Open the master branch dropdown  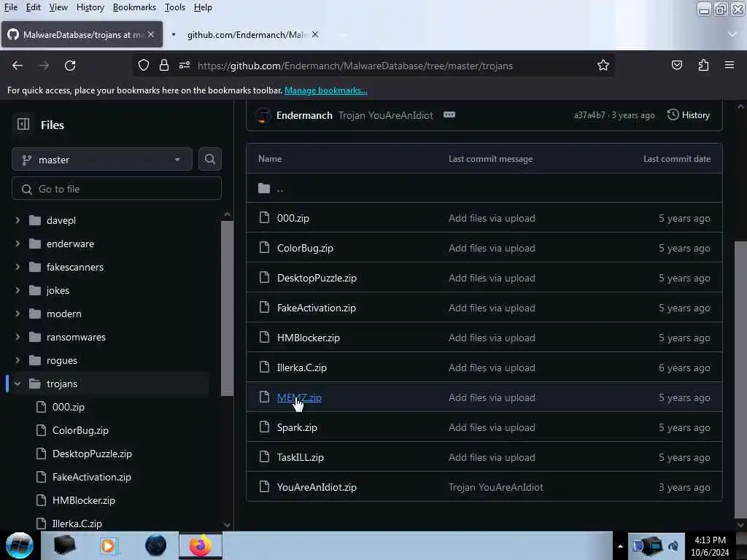(102, 159)
